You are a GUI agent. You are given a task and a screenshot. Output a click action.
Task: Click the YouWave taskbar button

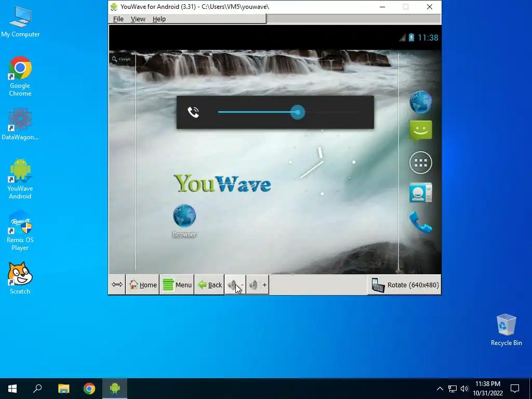coord(115,389)
